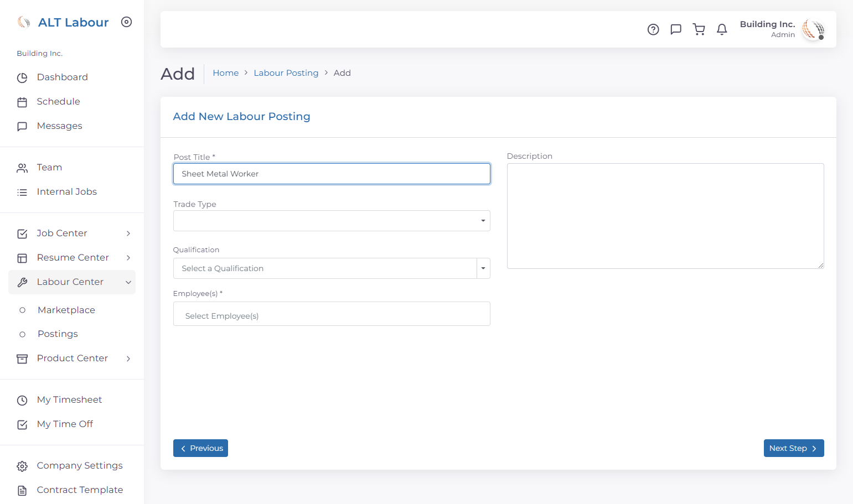This screenshot has width=853, height=504.
Task: Click the Messages speech bubble icon
Action: pos(22,127)
